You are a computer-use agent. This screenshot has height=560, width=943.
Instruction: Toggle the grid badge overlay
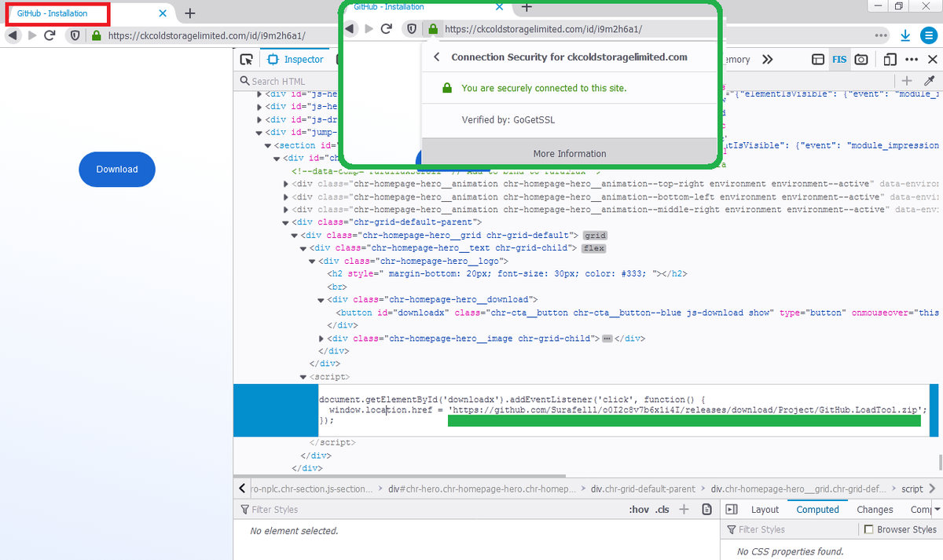coord(595,236)
